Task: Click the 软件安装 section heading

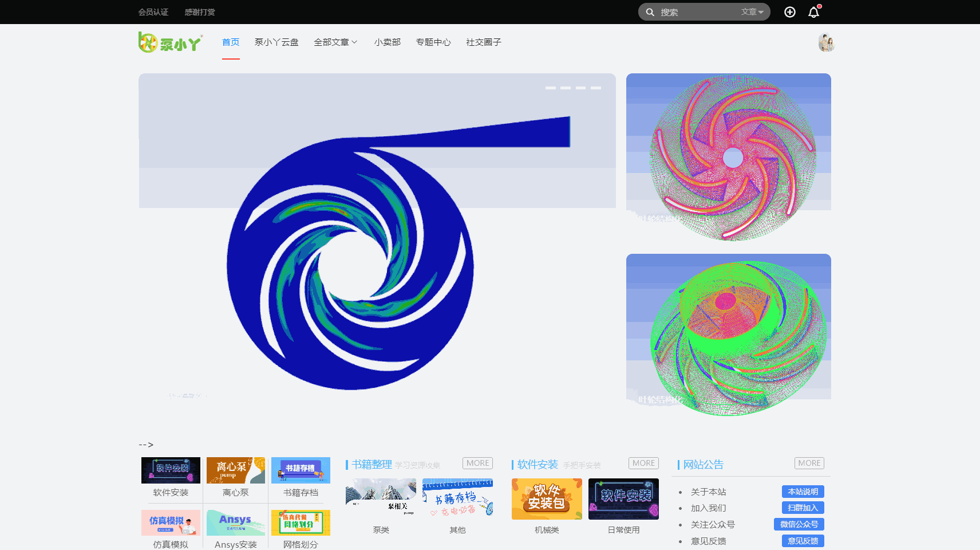Action: coord(538,465)
